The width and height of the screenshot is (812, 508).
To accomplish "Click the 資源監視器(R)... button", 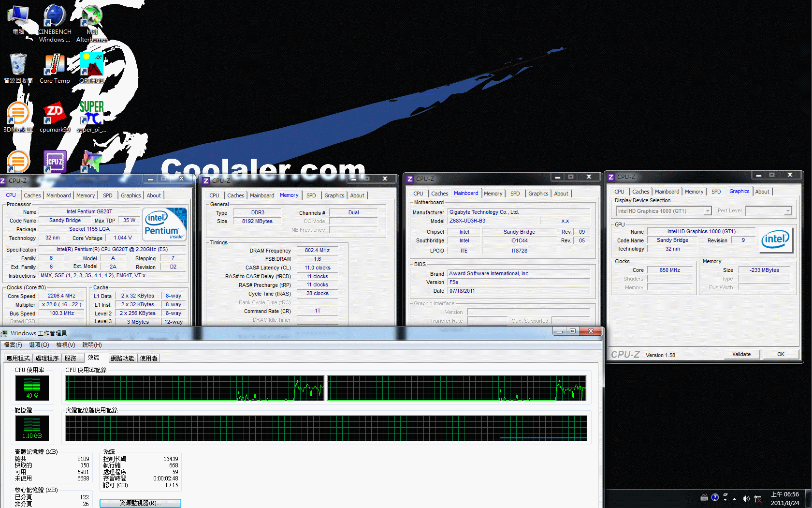I will click(x=140, y=503).
